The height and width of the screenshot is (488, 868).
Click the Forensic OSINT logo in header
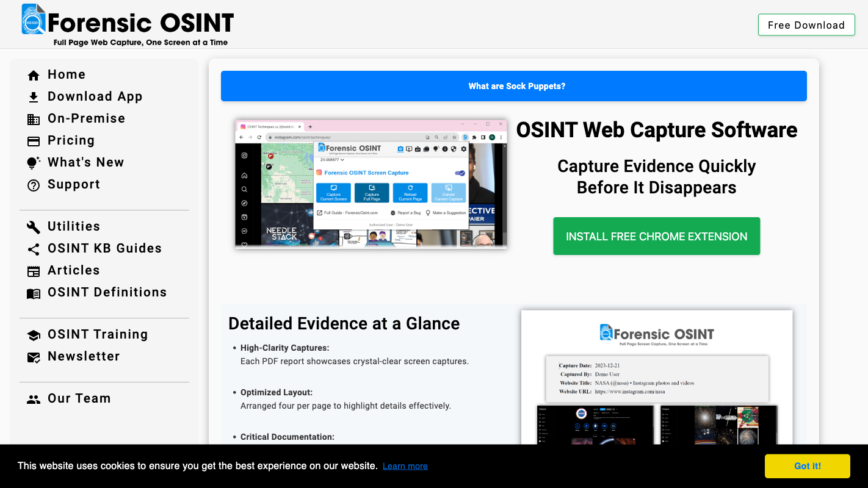[x=128, y=25]
